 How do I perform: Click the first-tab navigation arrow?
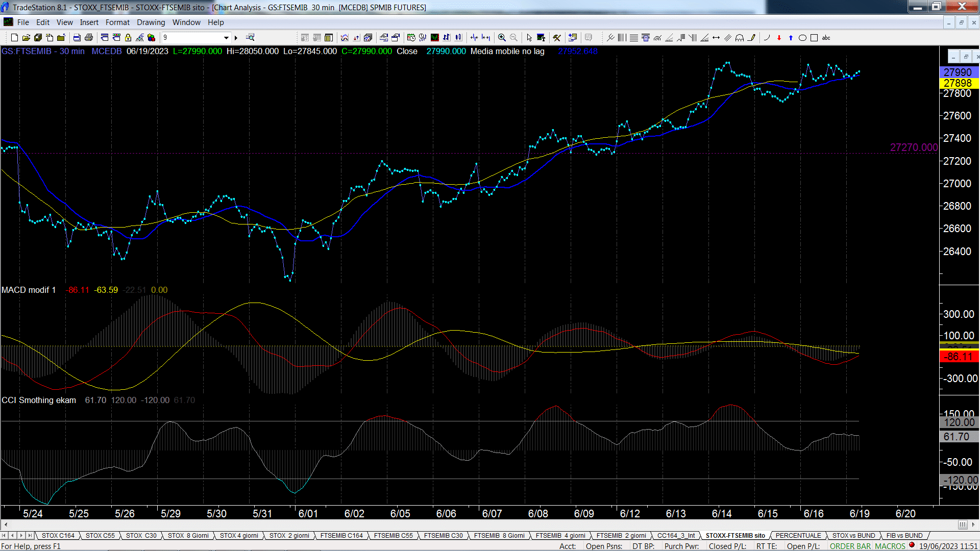coord(4,535)
